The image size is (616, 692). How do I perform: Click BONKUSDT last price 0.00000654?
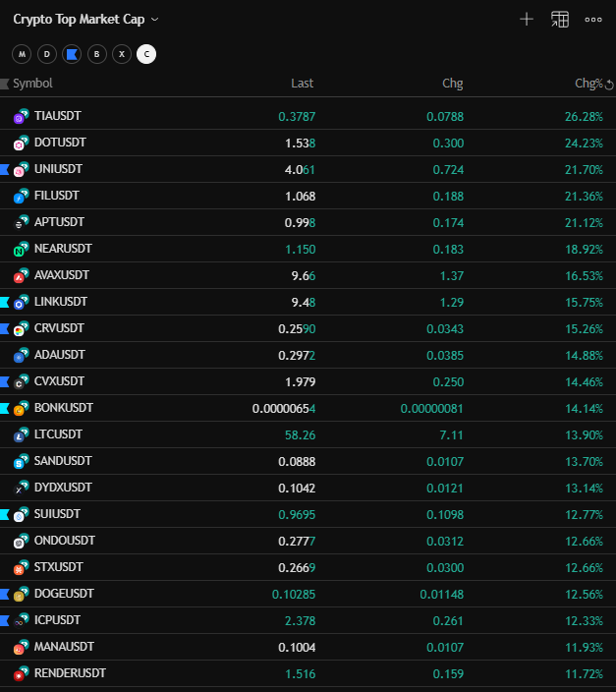pos(284,409)
